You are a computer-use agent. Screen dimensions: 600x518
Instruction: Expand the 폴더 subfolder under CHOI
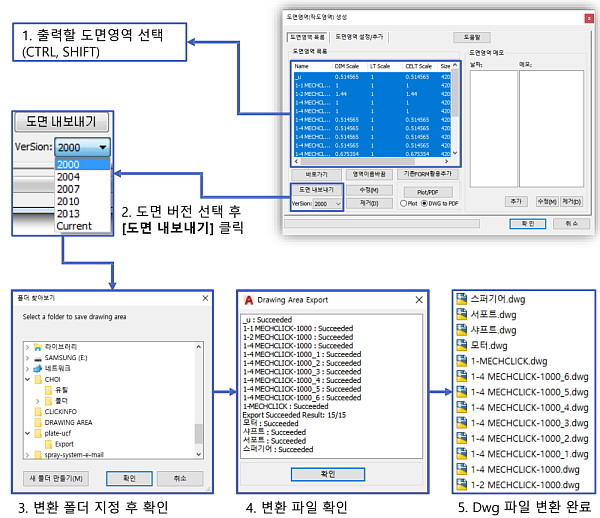[x=38, y=401]
